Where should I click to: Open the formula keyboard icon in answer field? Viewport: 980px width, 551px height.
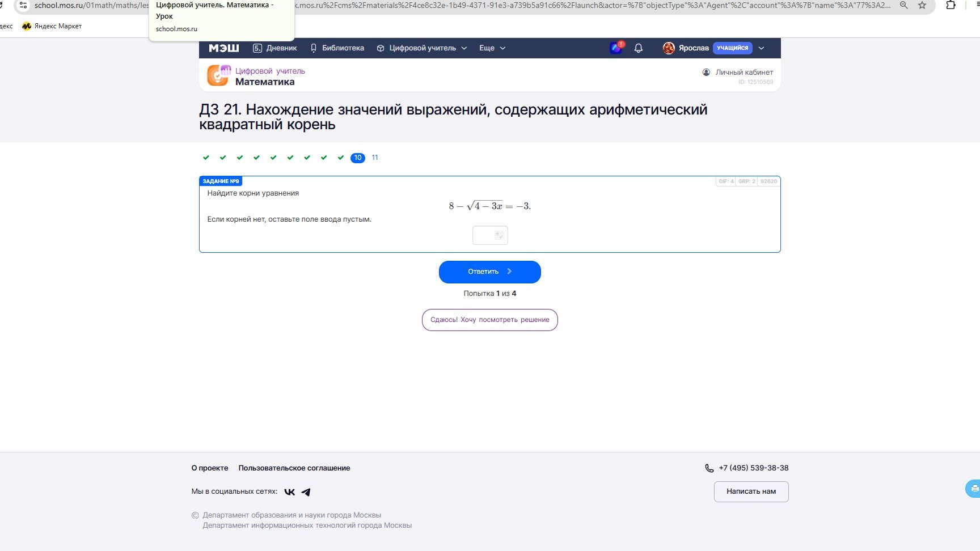coord(499,235)
